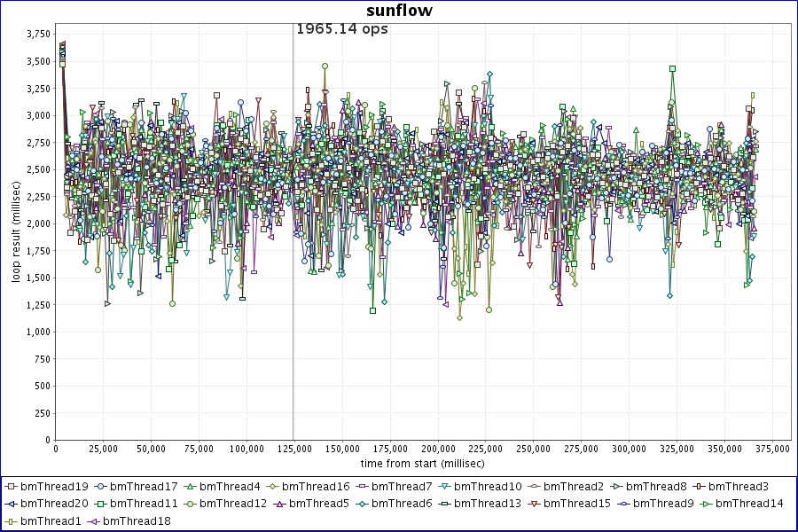The image size is (798, 532).
Task: Click the 'loop result (millisec)' axis label
Action: [16, 230]
